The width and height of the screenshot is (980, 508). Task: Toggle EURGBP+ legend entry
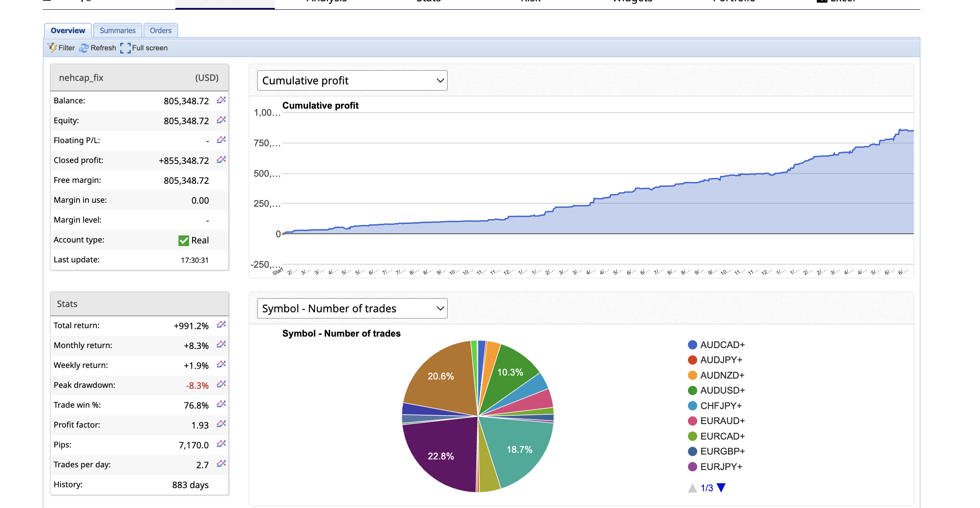722,451
